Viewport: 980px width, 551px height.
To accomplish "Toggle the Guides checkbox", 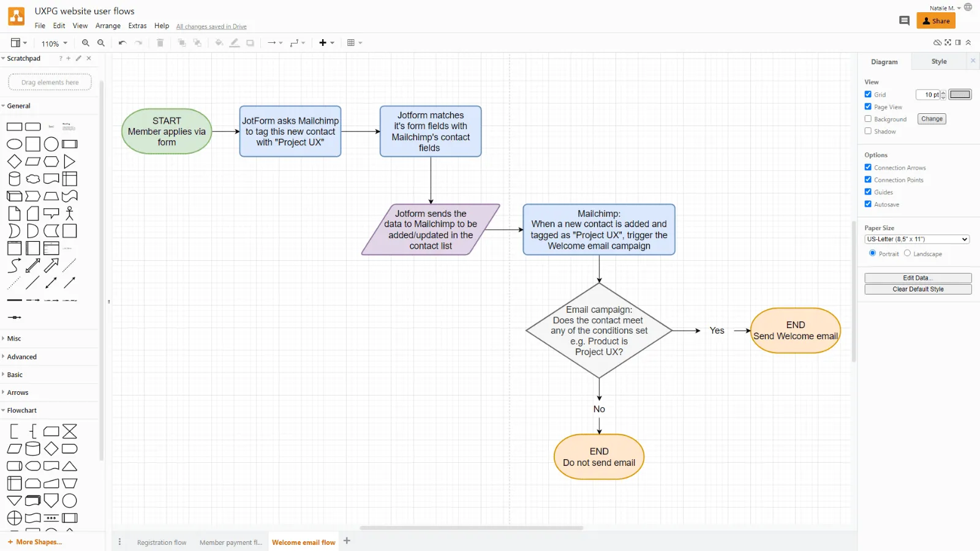I will [x=868, y=192].
